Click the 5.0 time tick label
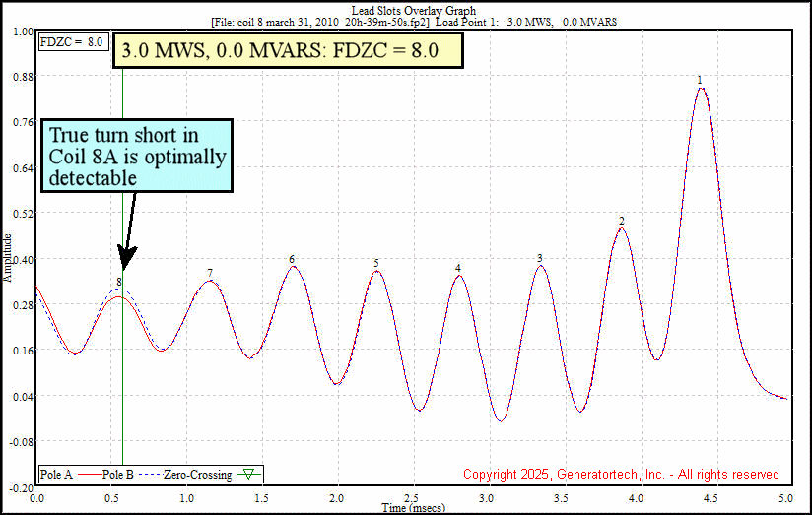This screenshot has width=812, height=515. click(x=785, y=498)
